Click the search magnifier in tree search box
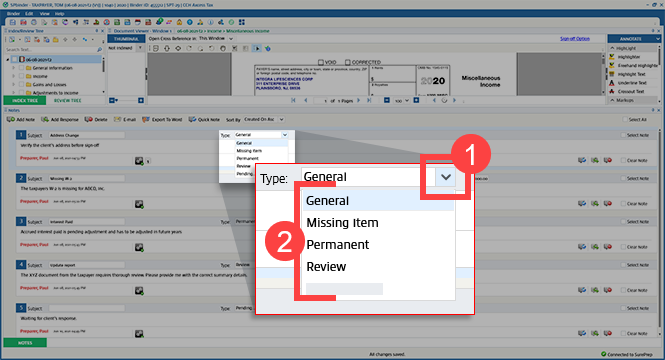This screenshot has width=665, height=360. tap(100, 50)
